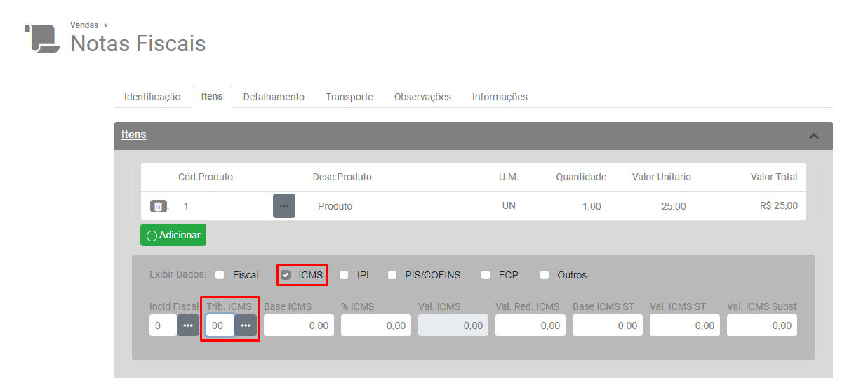Click the green Adicionar button
Screen dimensions: 868x378
pyautogui.click(x=173, y=235)
